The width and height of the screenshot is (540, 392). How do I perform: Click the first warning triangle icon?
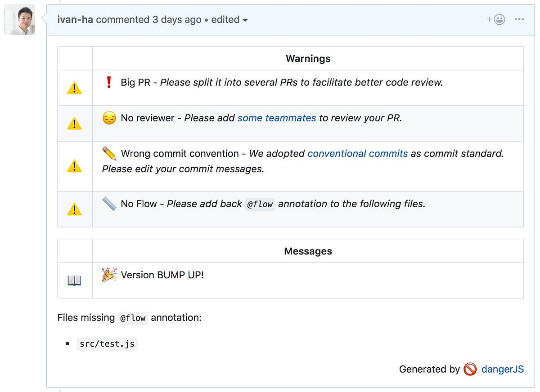pos(75,87)
